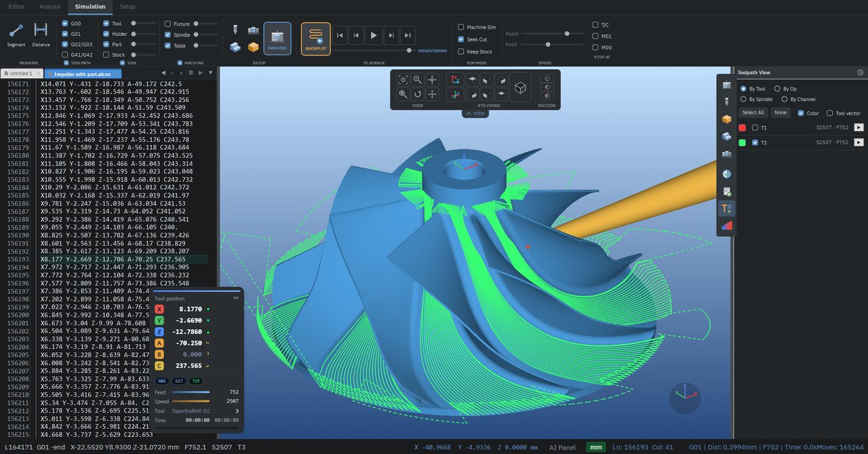Select the rotate view icon

coord(418,94)
